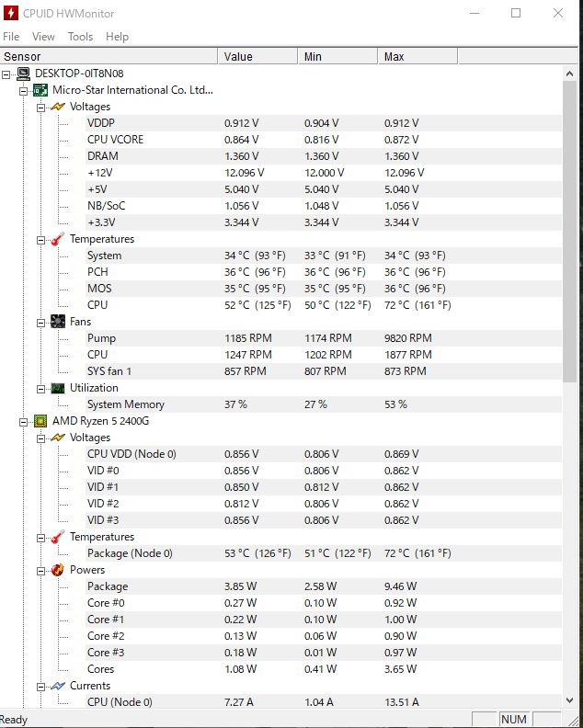This screenshot has height=728, width=583.
Task: Click the Micro-Star motherboard icon
Action: 40,90
